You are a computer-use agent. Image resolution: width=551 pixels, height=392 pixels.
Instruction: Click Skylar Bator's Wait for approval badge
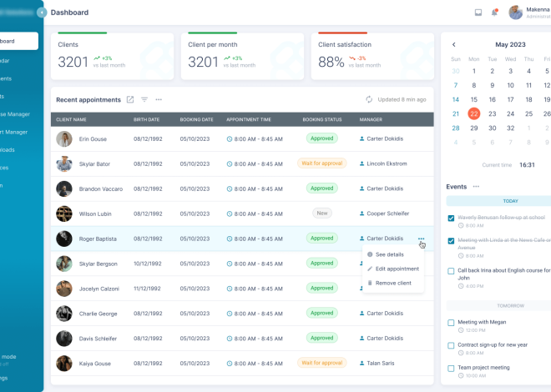(322, 163)
